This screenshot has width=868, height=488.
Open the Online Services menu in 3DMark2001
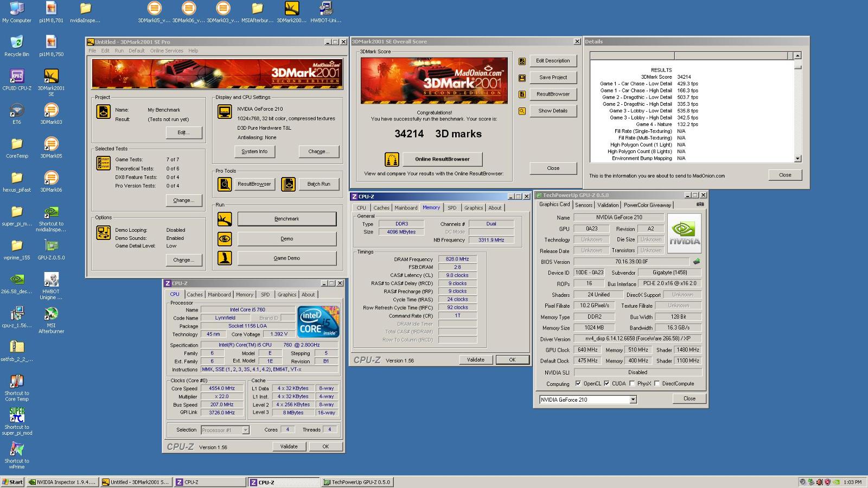pyautogui.click(x=167, y=50)
